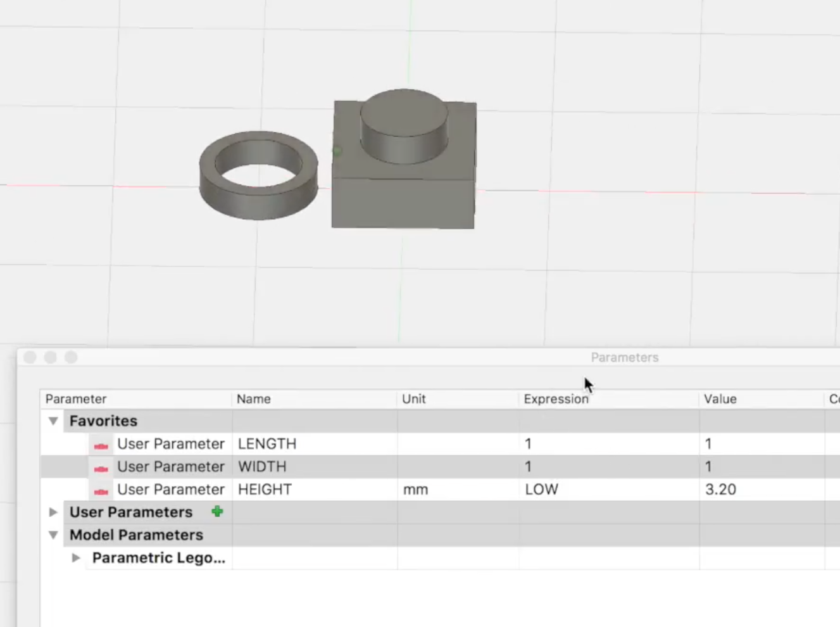Screen dimensions: 840x627
Task: Collapse the Favorites section
Action: click(x=53, y=421)
